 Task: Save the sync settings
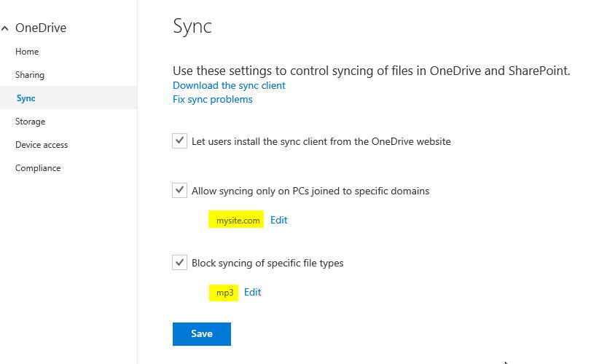tap(202, 334)
